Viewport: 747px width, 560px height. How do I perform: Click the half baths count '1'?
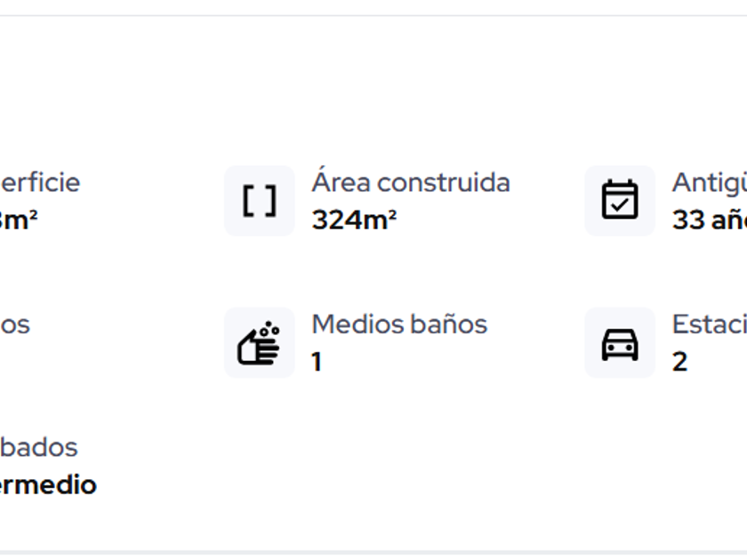tap(317, 362)
